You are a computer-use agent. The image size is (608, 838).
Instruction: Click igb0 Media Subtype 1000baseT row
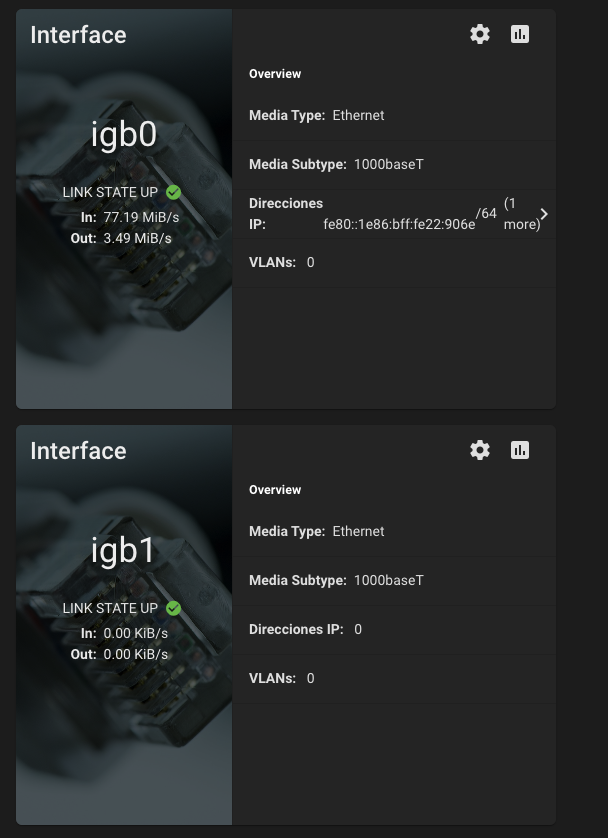(x=336, y=164)
